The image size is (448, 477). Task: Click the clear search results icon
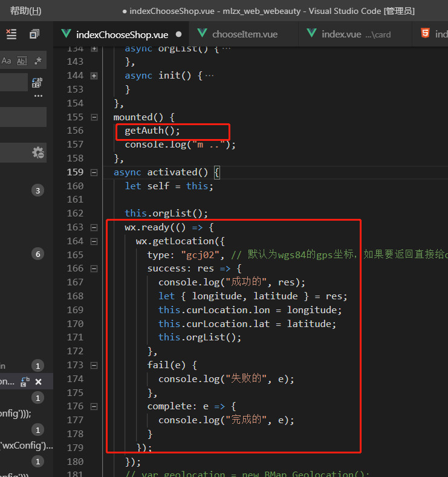pyautogui.click(x=11, y=34)
